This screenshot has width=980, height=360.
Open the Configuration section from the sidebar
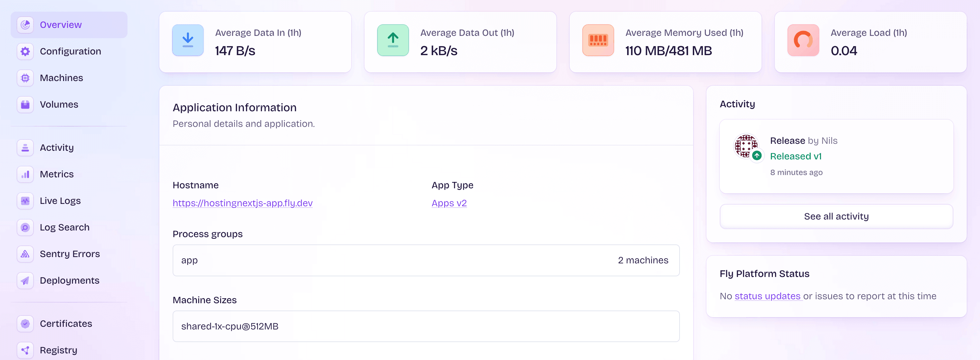[x=70, y=51]
